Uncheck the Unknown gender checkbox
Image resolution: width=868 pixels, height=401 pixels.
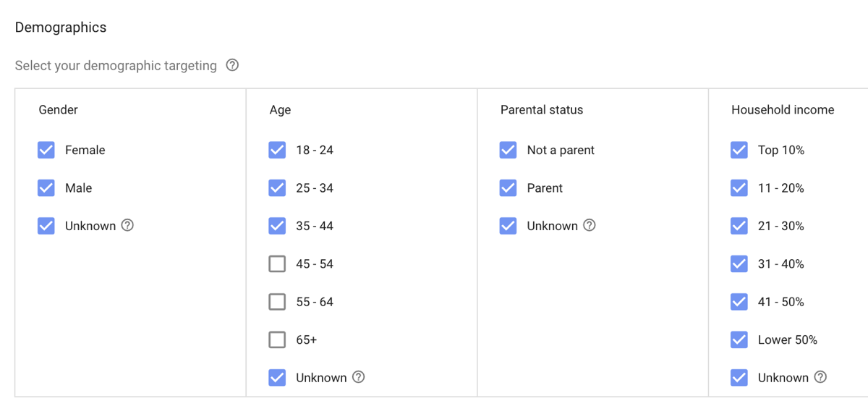tap(46, 226)
